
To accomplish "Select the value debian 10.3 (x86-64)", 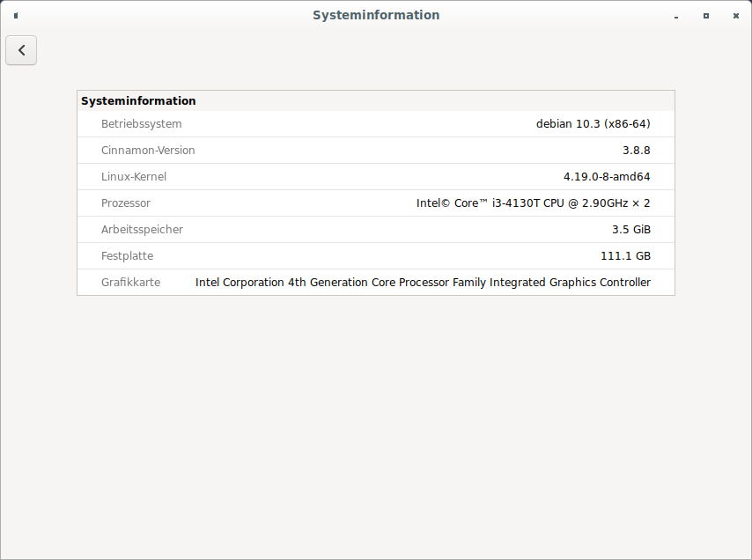I will 593,124.
